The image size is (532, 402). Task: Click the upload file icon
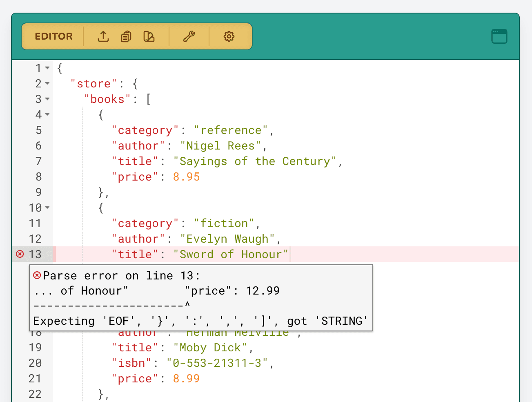[103, 36]
